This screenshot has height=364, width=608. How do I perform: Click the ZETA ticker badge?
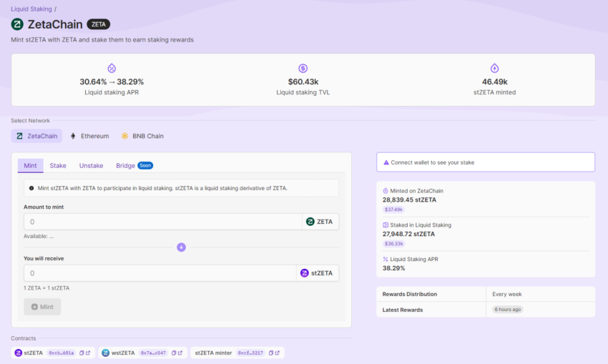click(99, 24)
